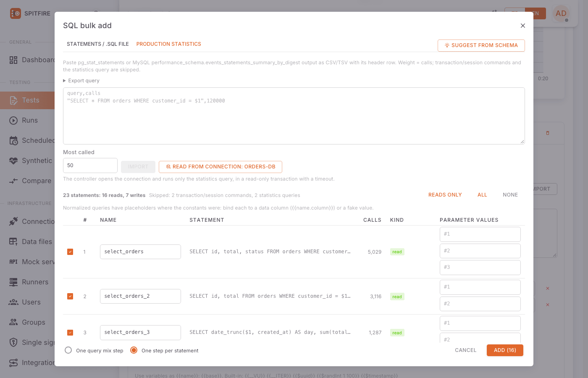Open Dashboard via its sidebar icon
The image size is (588, 378).
[13, 60]
